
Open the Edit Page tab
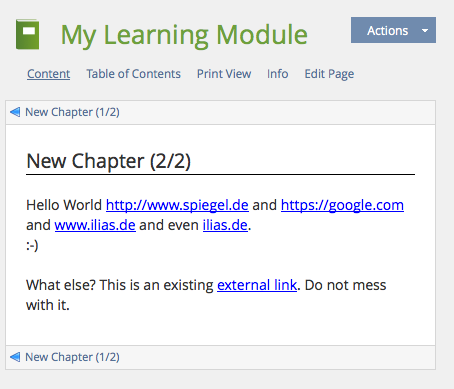(329, 74)
